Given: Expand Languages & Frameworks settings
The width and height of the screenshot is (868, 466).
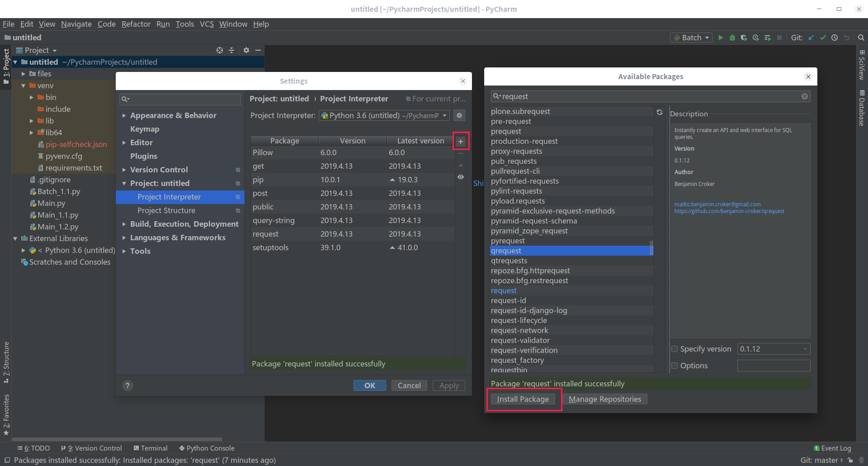Looking at the screenshot, I should (x=124, y=238).
